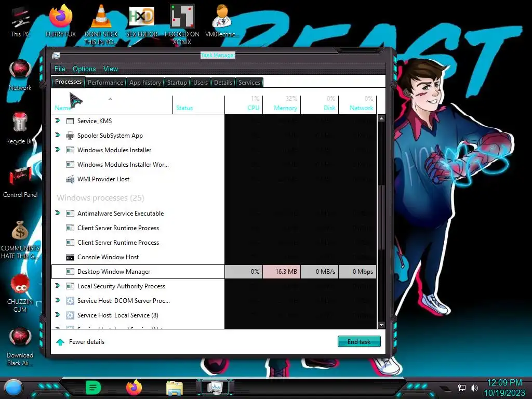This screenshot has width=532, height=399.
Task: Expand Local Security Authority Process row
Action: click(58, 286)
